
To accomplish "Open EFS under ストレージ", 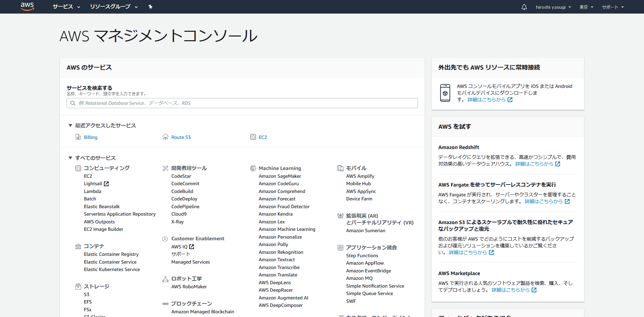I will [x=88, y=302].
